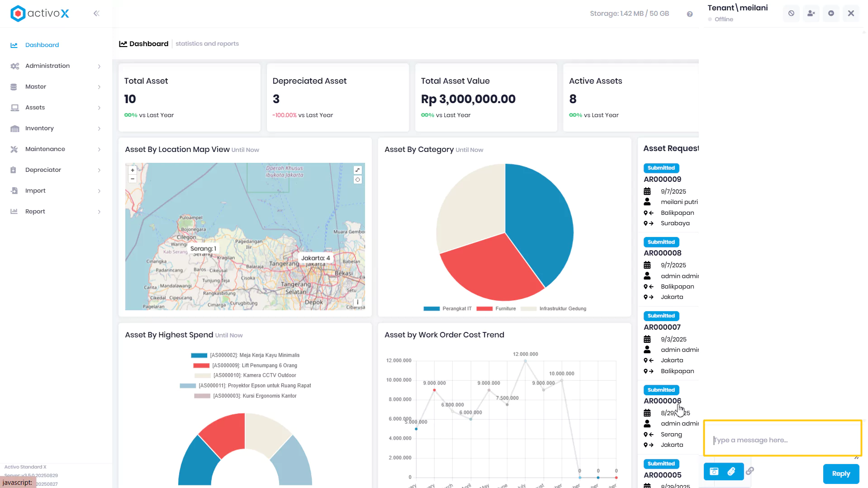868x488 pixels.
Task: Send the message with the Reply button
Action: (x=841, y=474)
